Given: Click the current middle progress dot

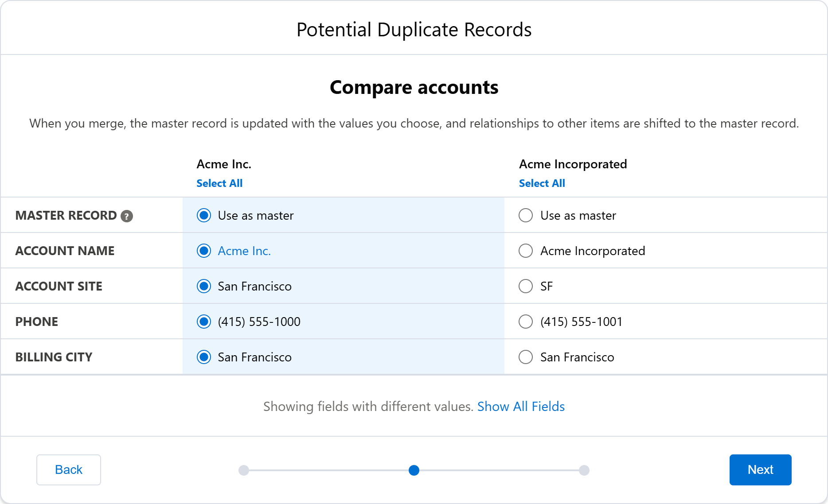Looking at the screenshot, I should pyautogui.click(x=414, y=470).
